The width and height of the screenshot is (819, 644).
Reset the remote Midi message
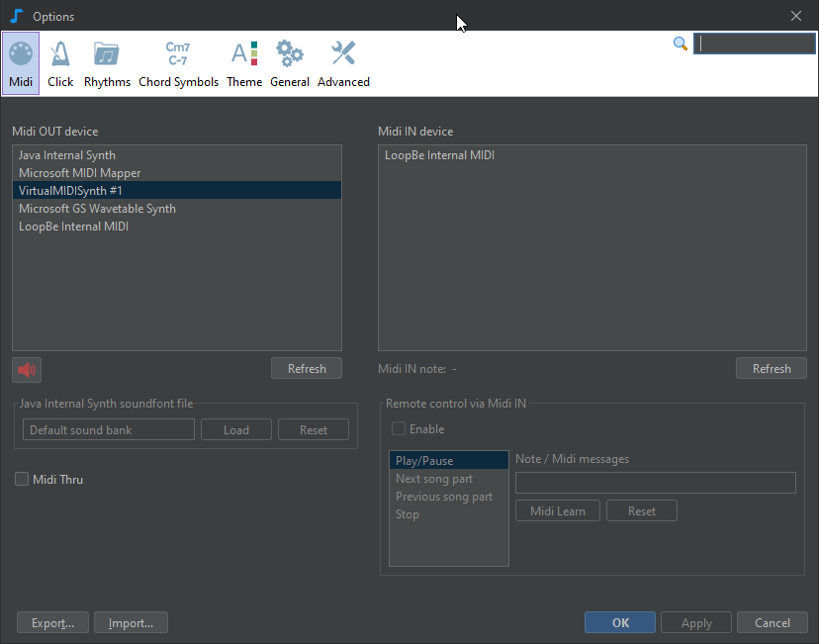(x=641, y=510)
